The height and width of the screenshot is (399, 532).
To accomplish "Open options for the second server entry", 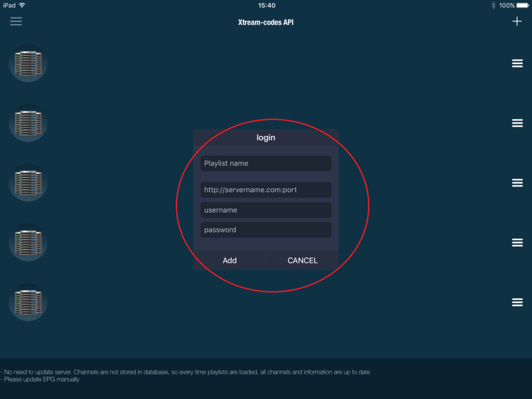I will pyautogui.click(x=517, y=123).
